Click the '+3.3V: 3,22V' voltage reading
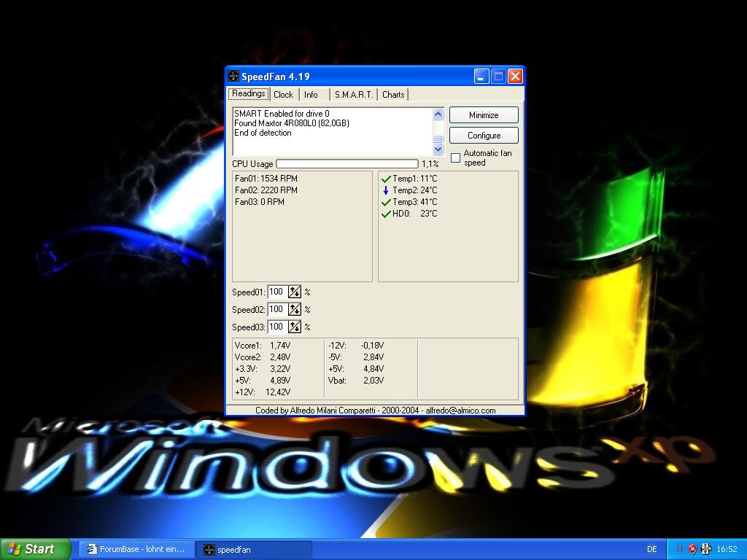Image resolution: width=747 pixels, height=560 pixels. [263, 369]
